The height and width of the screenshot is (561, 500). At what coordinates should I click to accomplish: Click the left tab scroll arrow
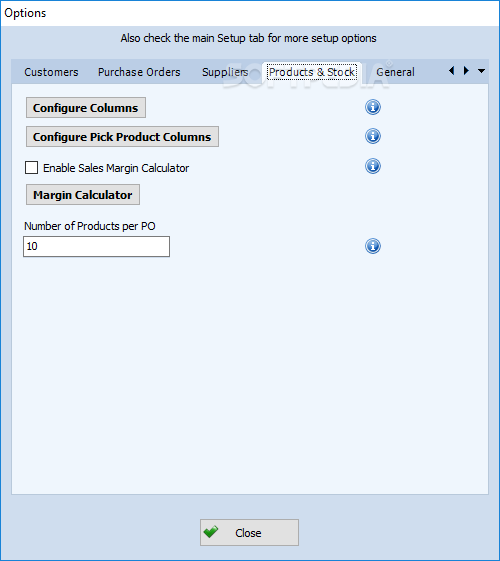pyautogui.click(x=452, y=70)
